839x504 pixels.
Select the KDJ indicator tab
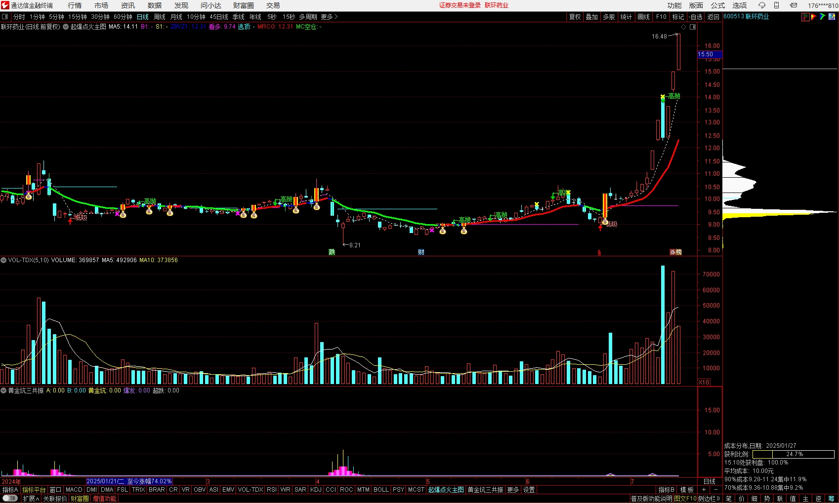pyautogui.click(x=316, y=490)
